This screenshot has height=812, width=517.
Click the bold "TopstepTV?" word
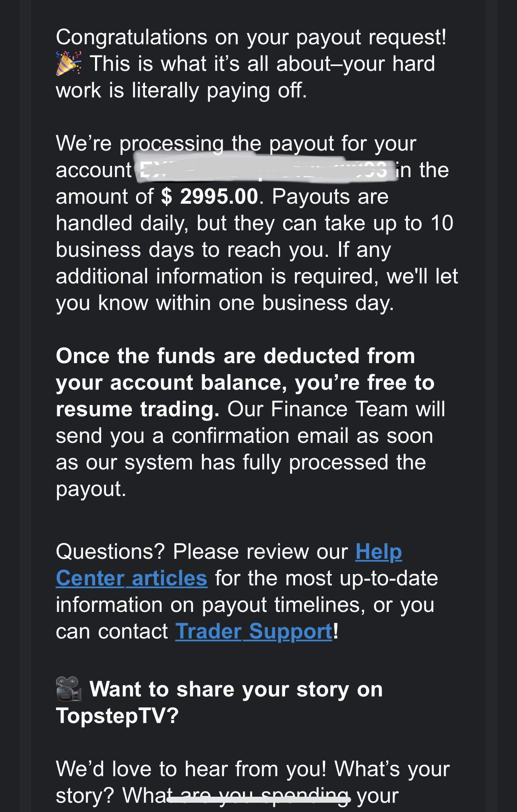117,715
